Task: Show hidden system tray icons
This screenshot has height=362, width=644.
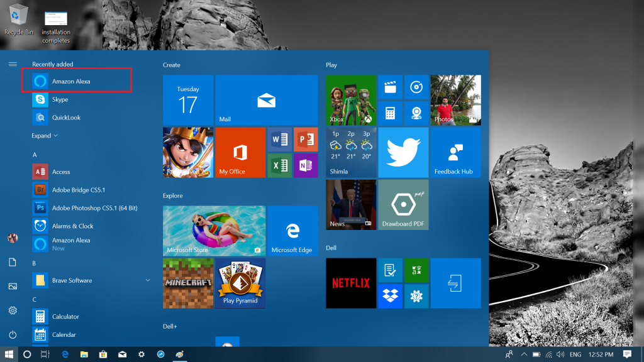Action: click(x=524, y=354)
